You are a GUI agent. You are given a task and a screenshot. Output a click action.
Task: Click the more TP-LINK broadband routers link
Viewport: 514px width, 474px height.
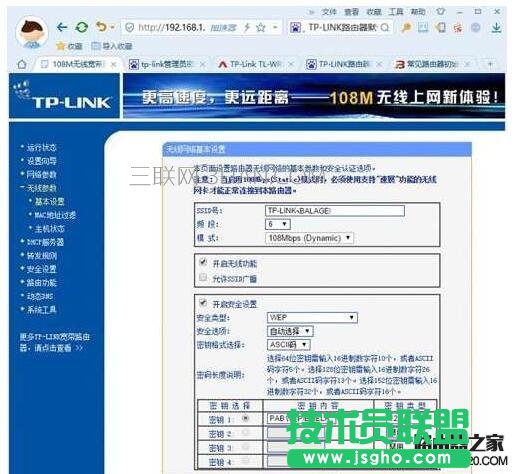tap(54, 342)
